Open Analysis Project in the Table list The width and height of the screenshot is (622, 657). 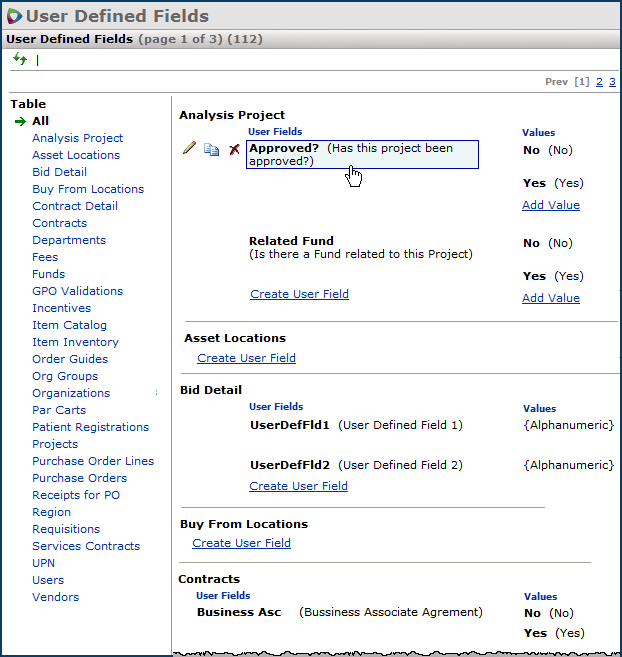point(77,138)
